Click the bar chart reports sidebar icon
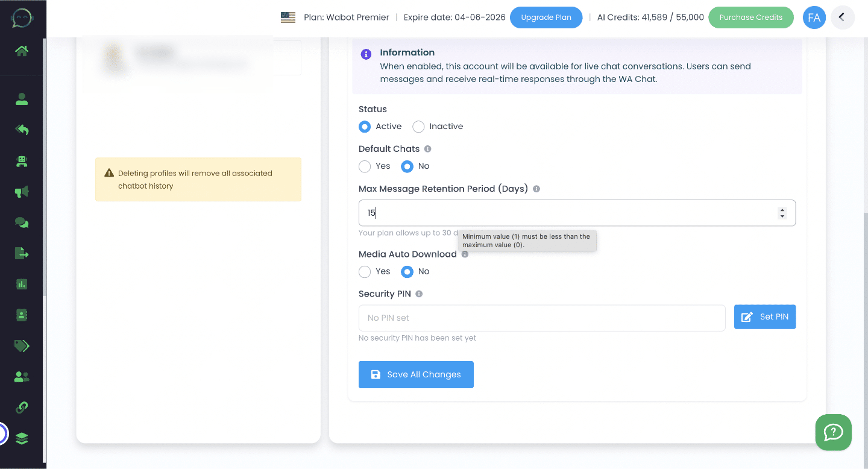The image size is (868, 469). click(x=22, y=284)
